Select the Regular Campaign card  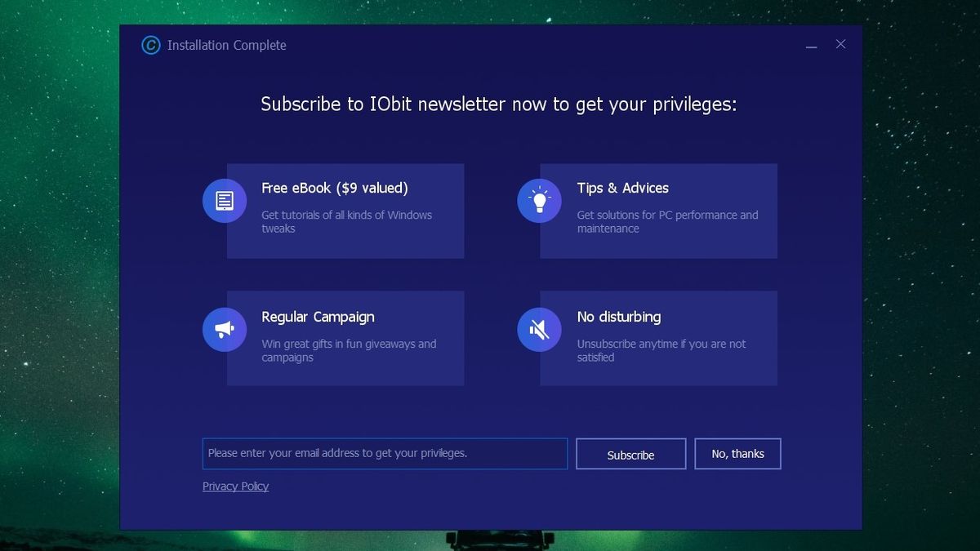pos(345,338)
